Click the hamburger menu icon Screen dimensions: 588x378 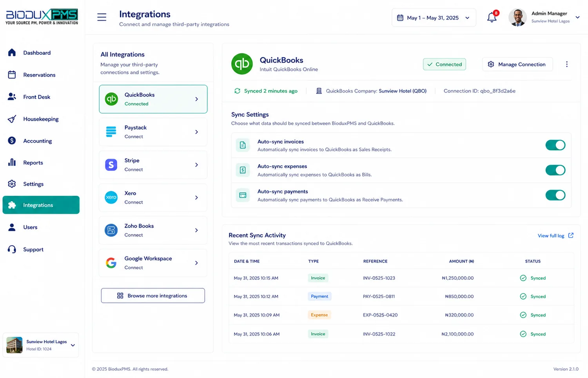pyautogui.click(x=102, y=17)
